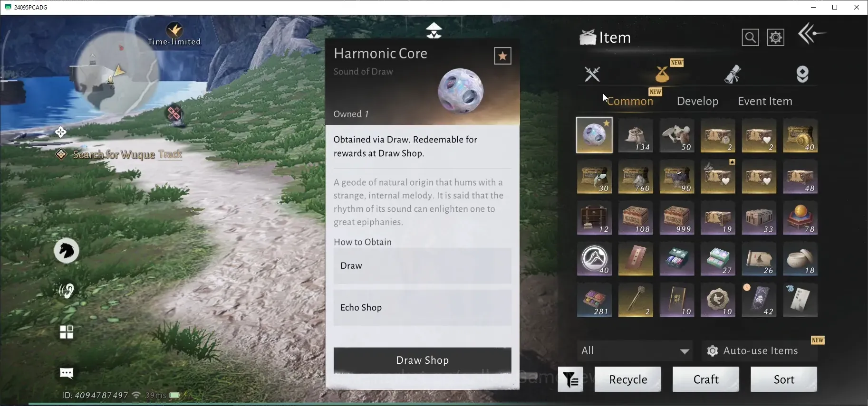
Task: Open the filter list icon beside Recycle
Action: (570, 379)
